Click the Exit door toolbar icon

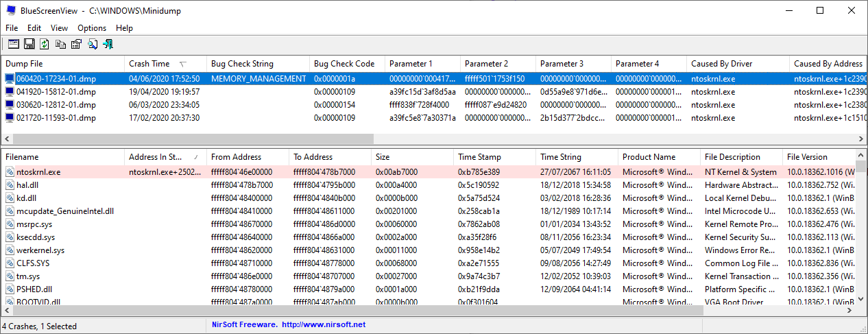pyautogui.click(x=108, y=45)
